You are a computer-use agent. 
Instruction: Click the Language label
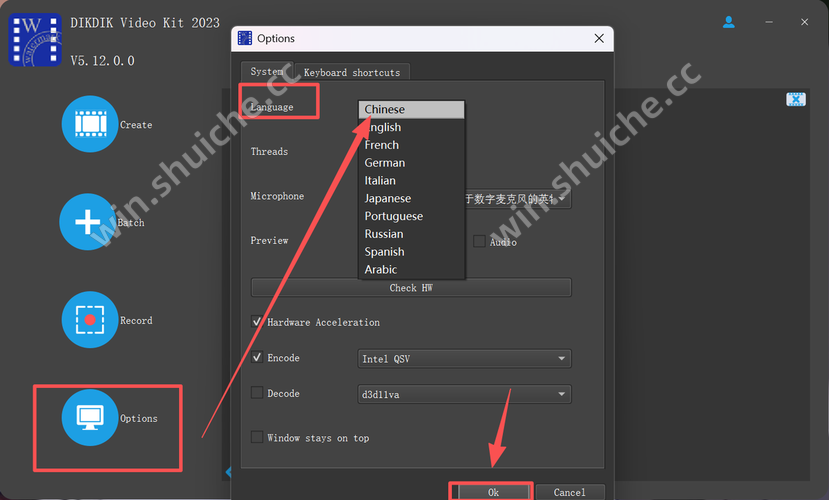[272, 107]
